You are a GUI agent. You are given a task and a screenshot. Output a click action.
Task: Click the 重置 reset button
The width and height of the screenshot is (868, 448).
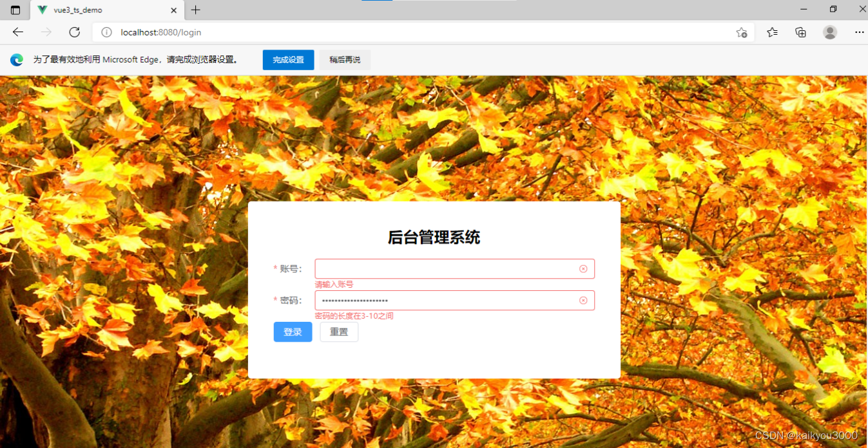coord(339,331)
